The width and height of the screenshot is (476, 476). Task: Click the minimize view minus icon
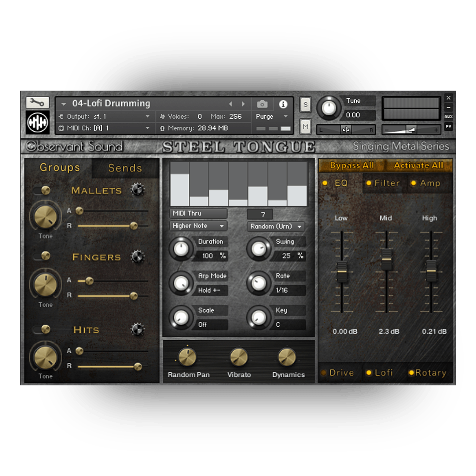(x=448, y=107)
